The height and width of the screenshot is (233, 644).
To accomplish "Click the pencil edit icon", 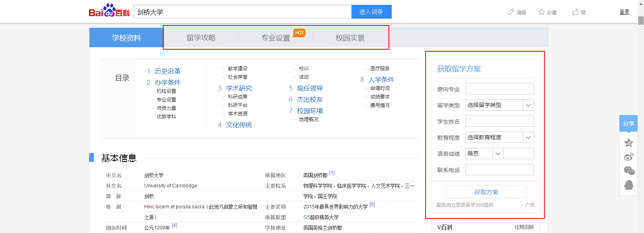I will [x=511, y=12].
